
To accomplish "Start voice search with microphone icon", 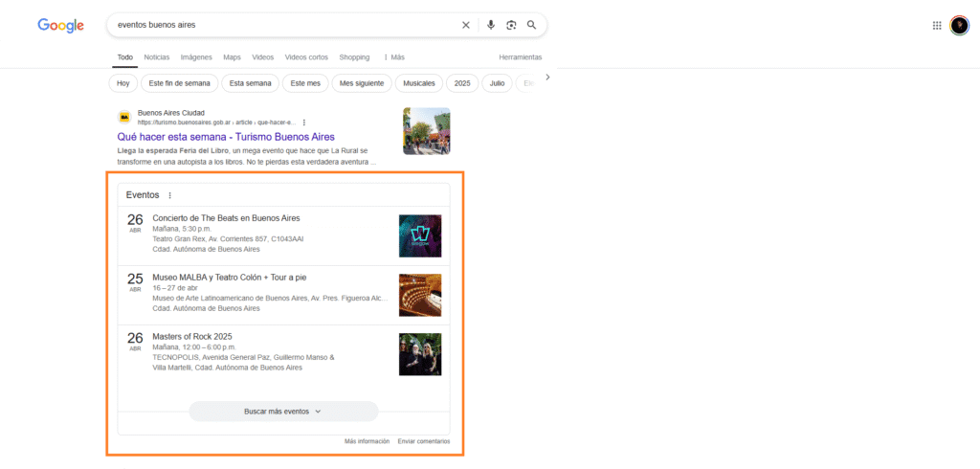I will coord(491,25).
